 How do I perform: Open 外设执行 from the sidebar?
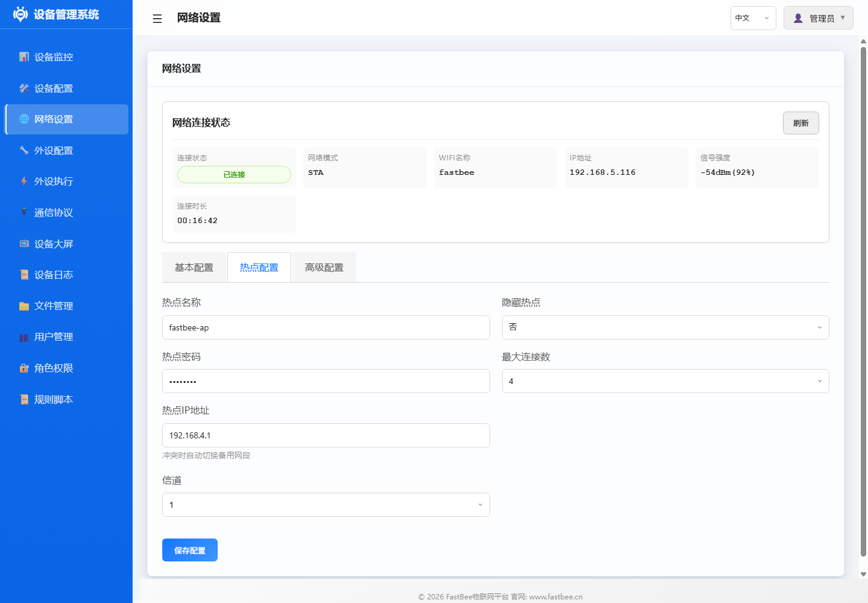click(67, 181)
